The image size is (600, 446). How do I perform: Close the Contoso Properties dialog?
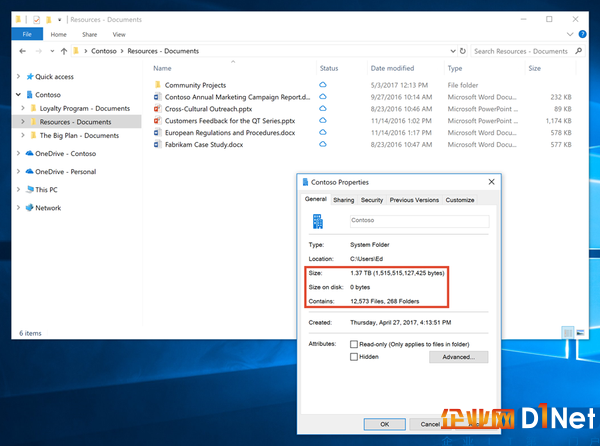tap(492, 182)
